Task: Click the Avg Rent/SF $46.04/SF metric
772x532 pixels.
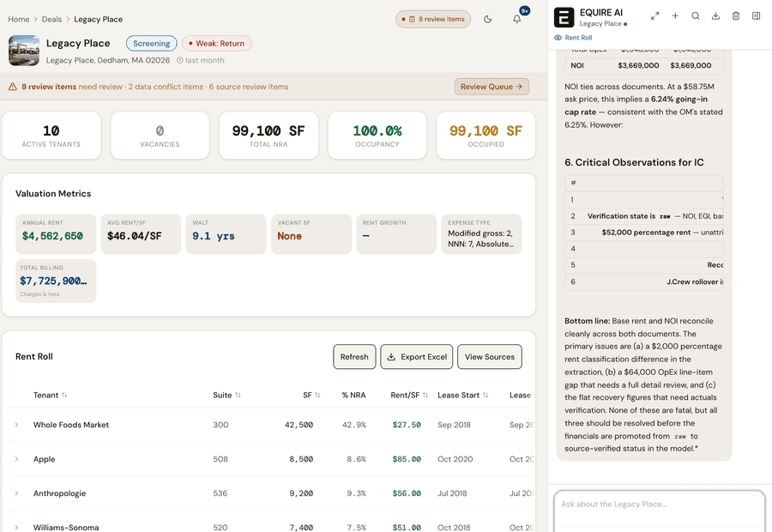Action: pyautogui.click(x=141, y=234)
